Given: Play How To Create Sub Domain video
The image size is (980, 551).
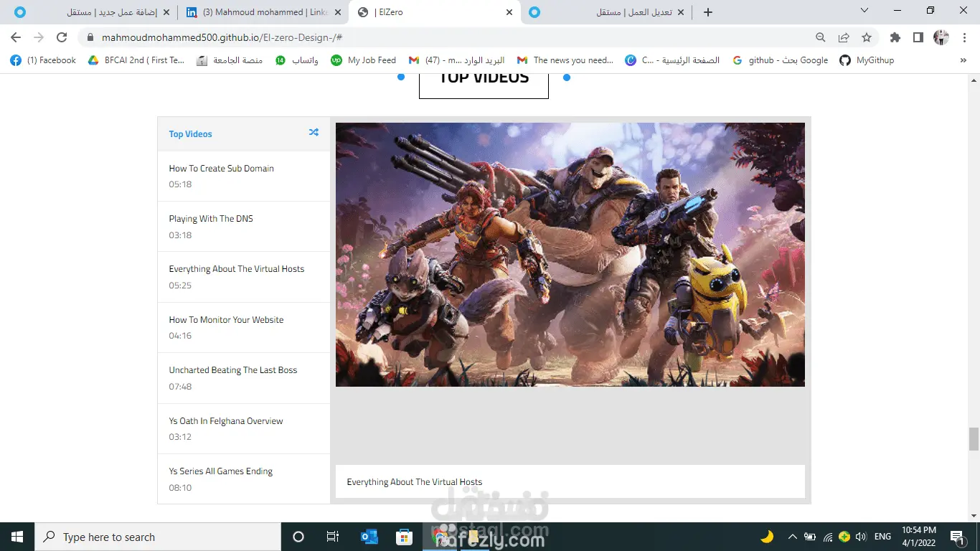Looking at the screenshot, I should pos(244,176).
